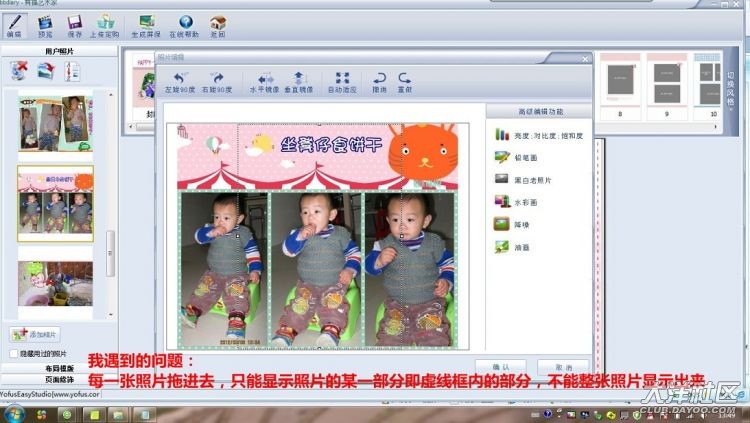
Task: Expand the layout templates (布局模板) panel
Action: tap(58, 368)
